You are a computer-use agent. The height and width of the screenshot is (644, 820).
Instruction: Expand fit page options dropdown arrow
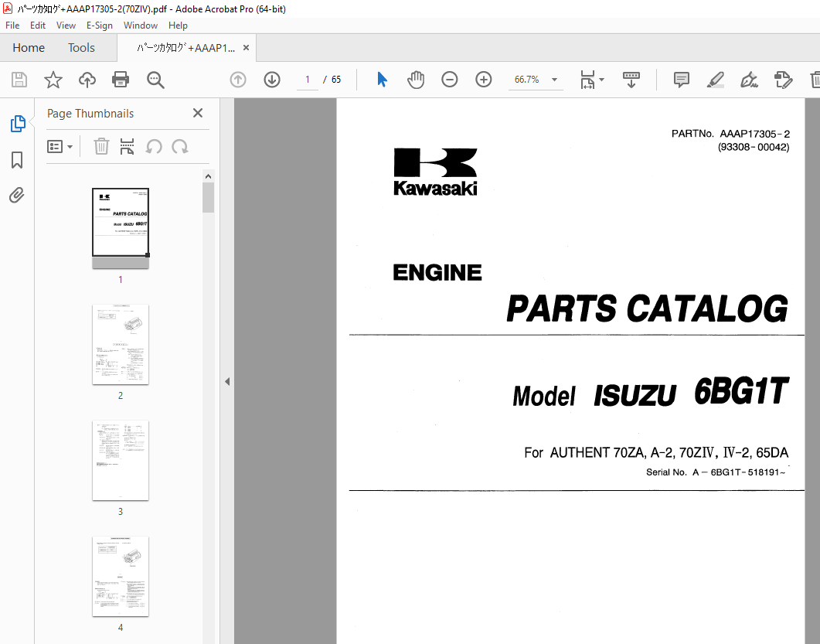click(x=601, y=80)
